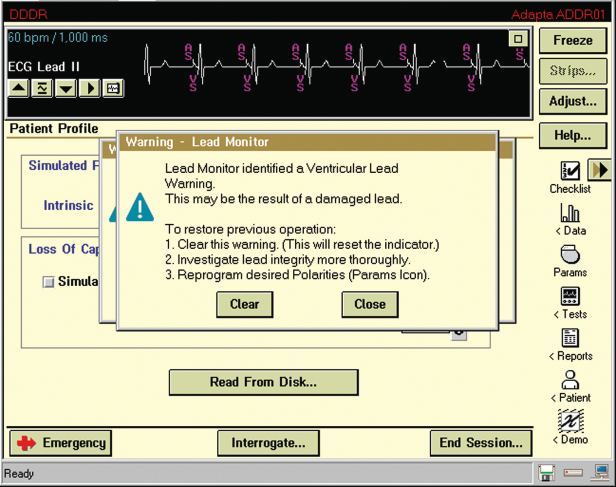Expand the tool palette right arrow
This screenshot has width=616, height=487.
599,169
